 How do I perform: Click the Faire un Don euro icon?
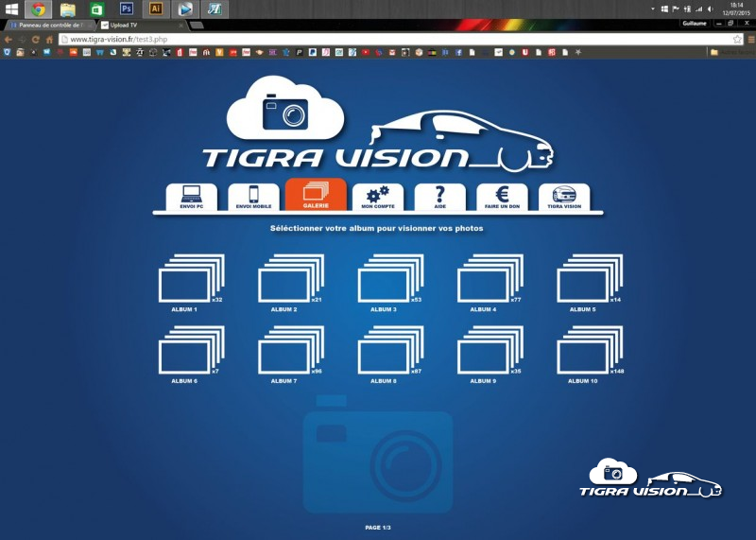502,196
